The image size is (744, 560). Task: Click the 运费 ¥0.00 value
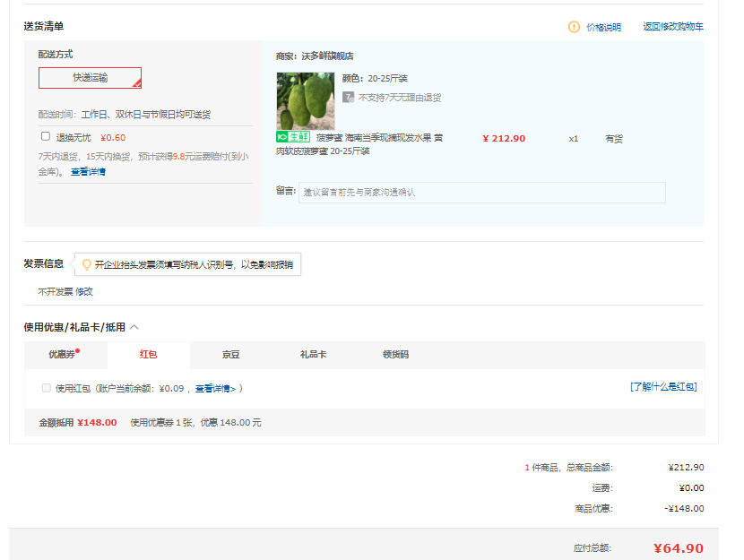tap(691, 488)
